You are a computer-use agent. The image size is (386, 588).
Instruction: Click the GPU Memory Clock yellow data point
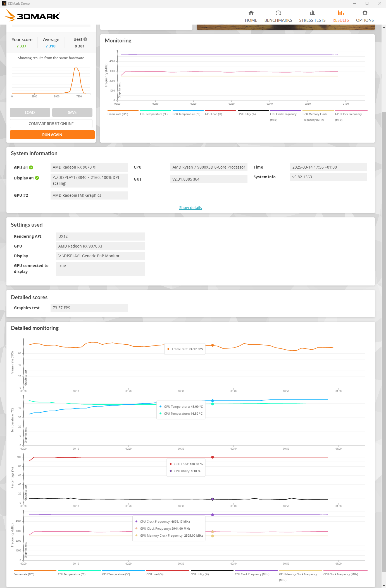pos(213,536)
